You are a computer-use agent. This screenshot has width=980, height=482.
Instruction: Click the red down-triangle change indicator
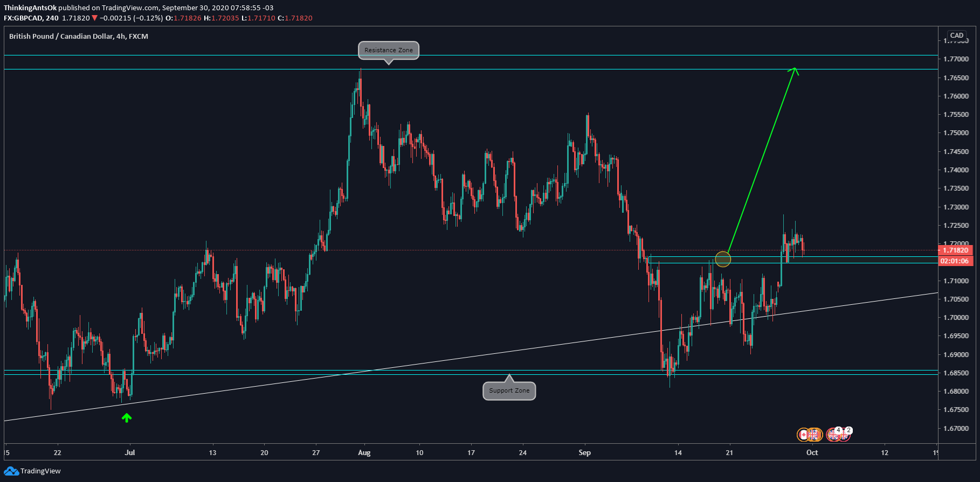coord(95,18)
